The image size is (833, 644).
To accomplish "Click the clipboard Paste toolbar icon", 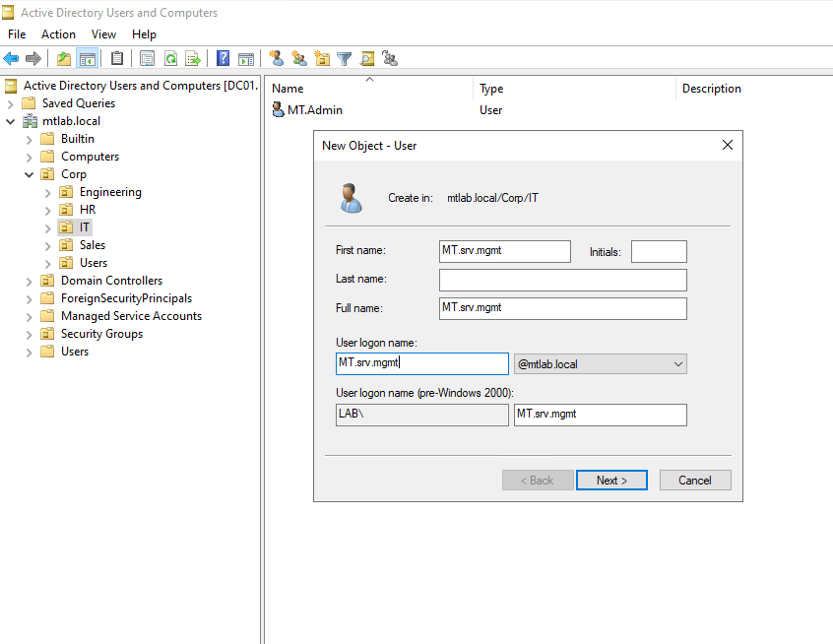I will tap(117, 58).
